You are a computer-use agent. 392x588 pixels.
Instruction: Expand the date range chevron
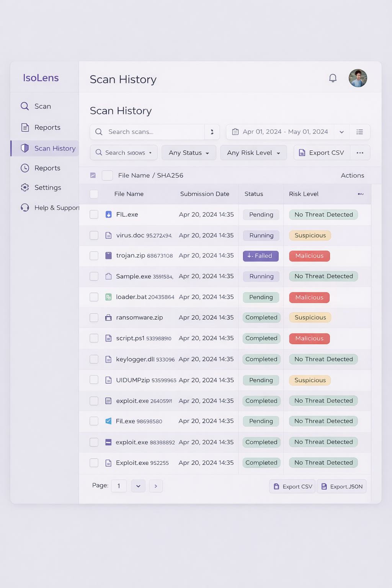(341, 132)
